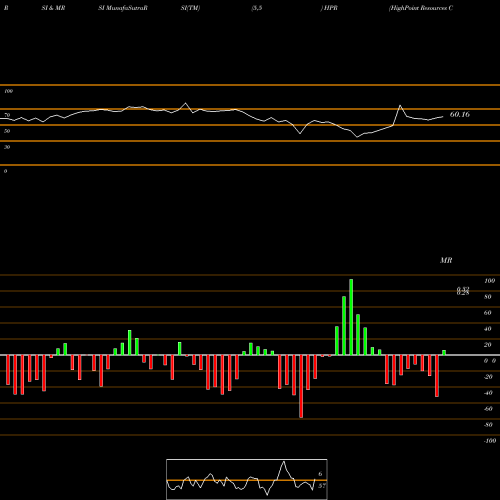Click the RSI axis label 70
This screenshot has width=500, height=500.
pos(7,115)
